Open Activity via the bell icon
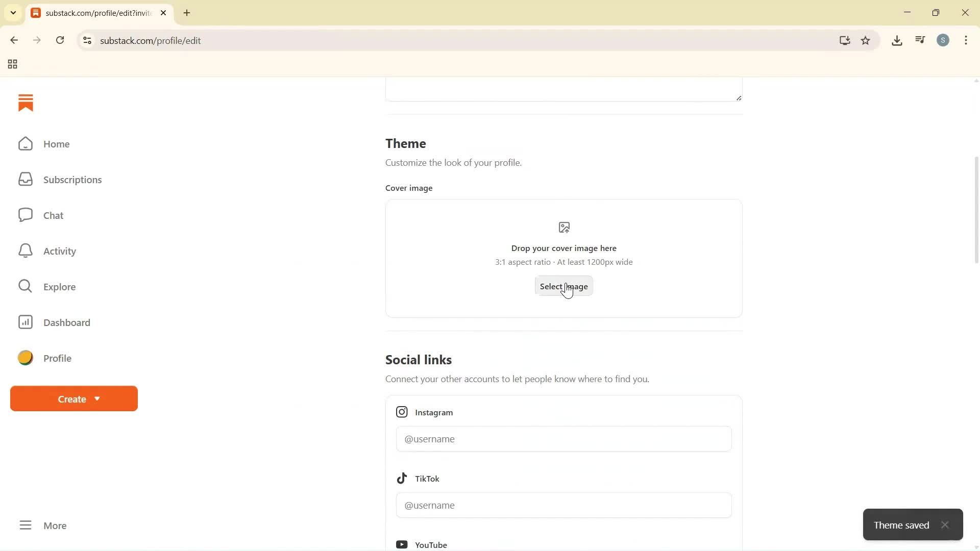This screenshot has height=551, width=980. [x=25, y=251]
